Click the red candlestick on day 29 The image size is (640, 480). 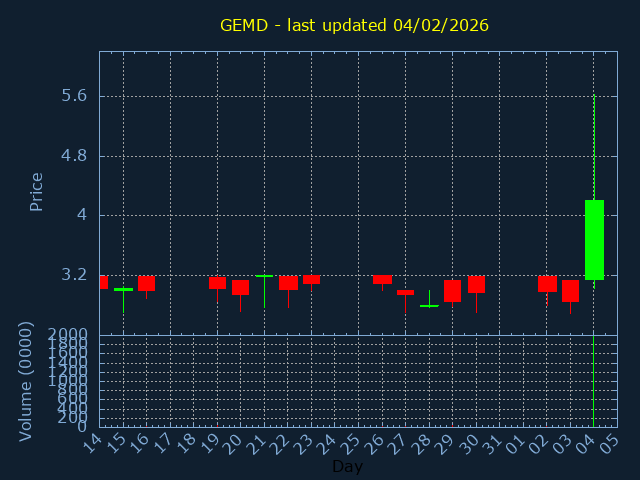coord(452,290)
